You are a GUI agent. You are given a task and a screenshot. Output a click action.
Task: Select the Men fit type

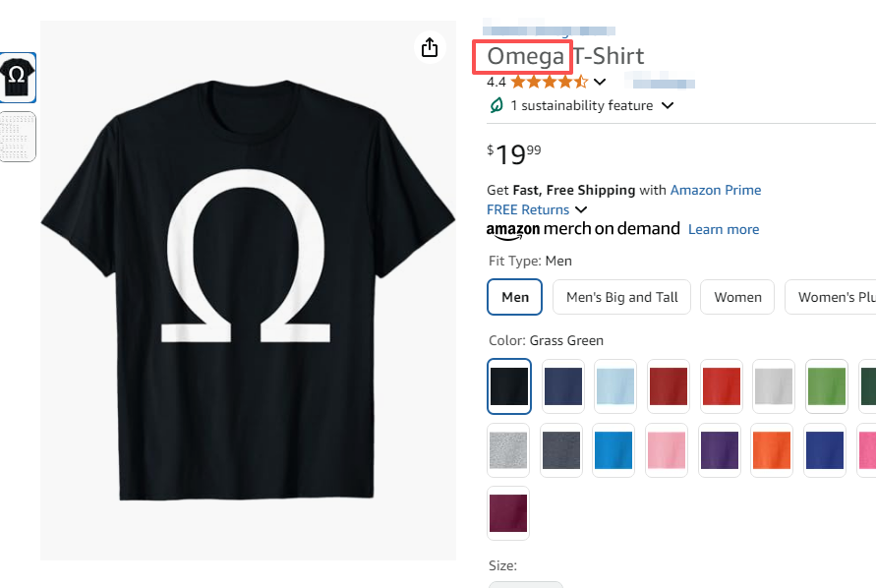tap(515, 297)
